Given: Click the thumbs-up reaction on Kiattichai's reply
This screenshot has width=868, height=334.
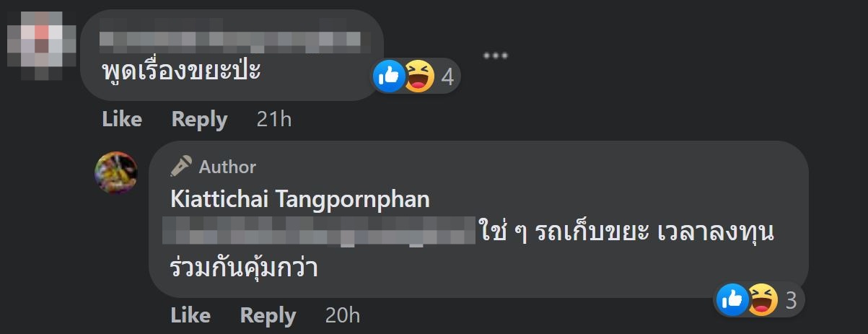Looking at the screenshot, I should pyautogui.click(x=732, y=299).
